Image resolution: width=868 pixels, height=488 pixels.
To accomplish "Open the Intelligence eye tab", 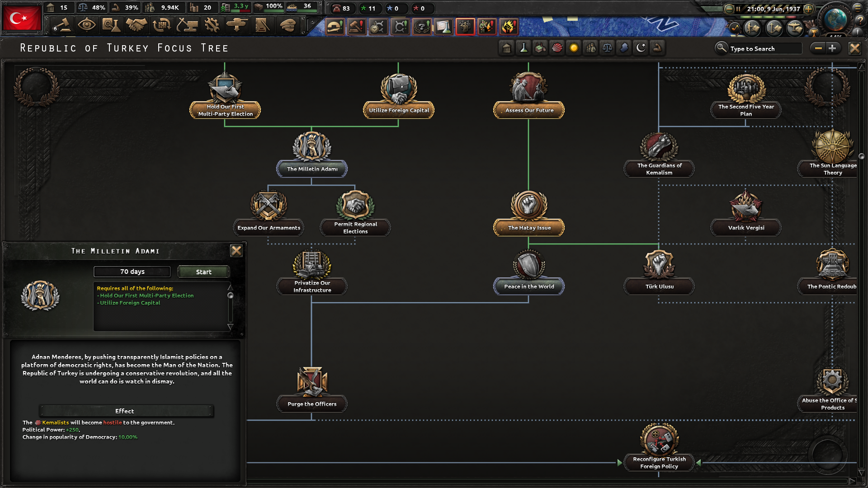I will click(x=86, y=25).
